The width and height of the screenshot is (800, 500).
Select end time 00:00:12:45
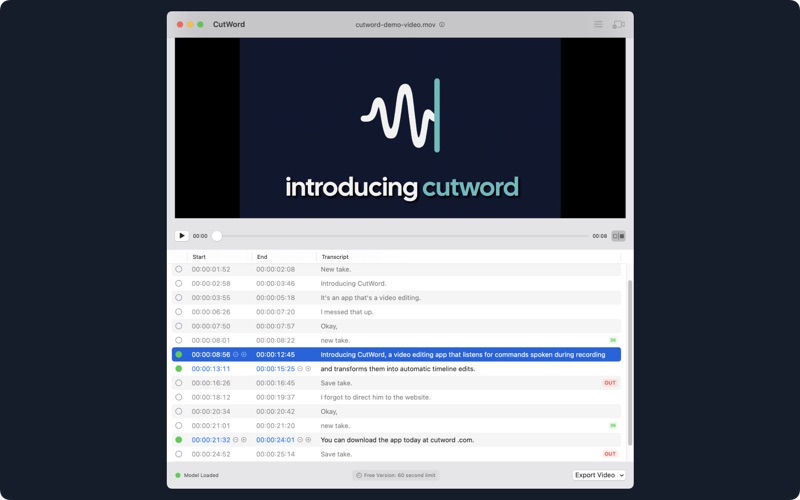(275, 354)
